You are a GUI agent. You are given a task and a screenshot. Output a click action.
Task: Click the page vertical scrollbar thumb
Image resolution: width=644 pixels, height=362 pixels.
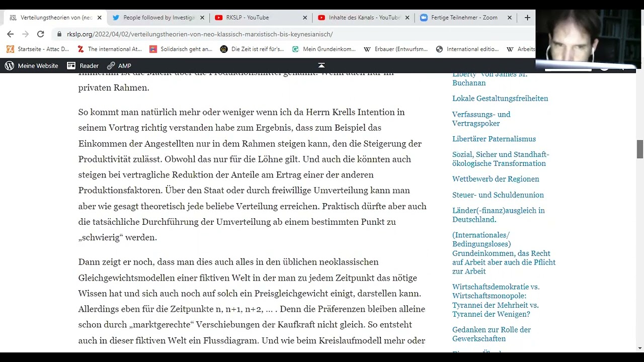click(640, 149)
